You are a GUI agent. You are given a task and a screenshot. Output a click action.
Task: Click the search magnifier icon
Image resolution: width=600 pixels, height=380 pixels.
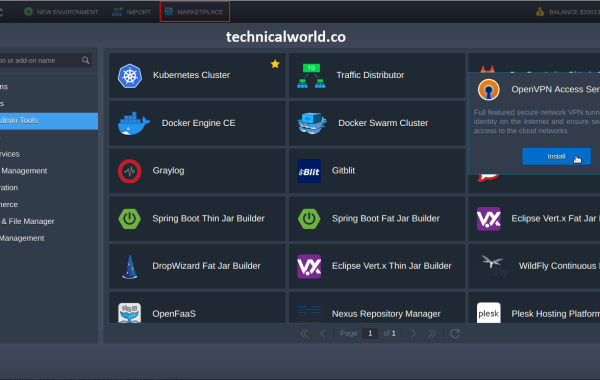(86, 60)
